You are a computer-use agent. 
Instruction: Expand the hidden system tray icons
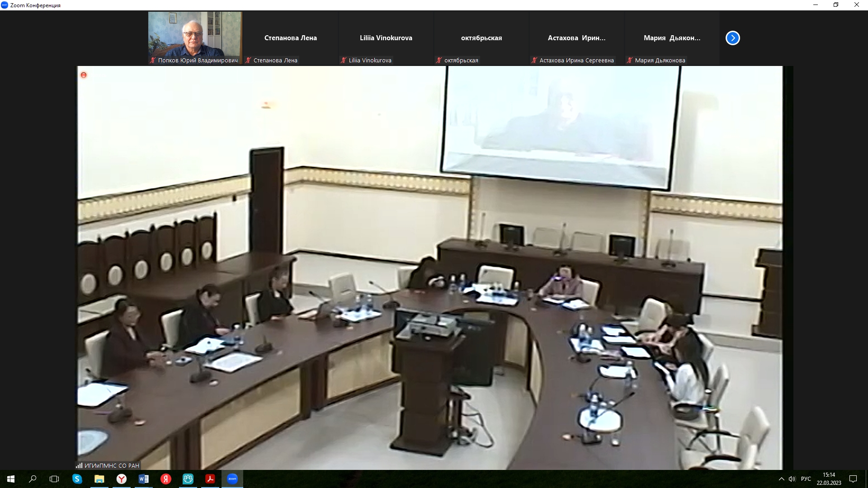tap(781, 479)
